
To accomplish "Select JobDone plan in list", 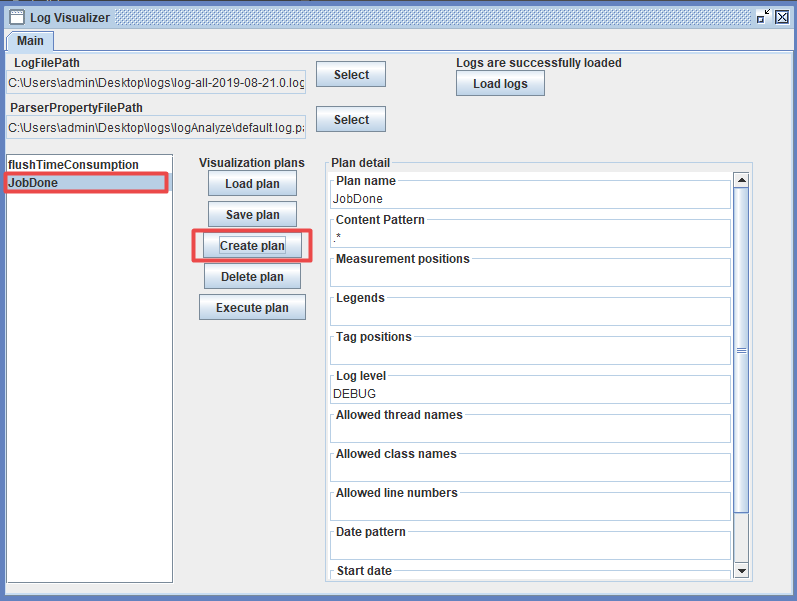I will pyautogui.click(x=86, y=183).
